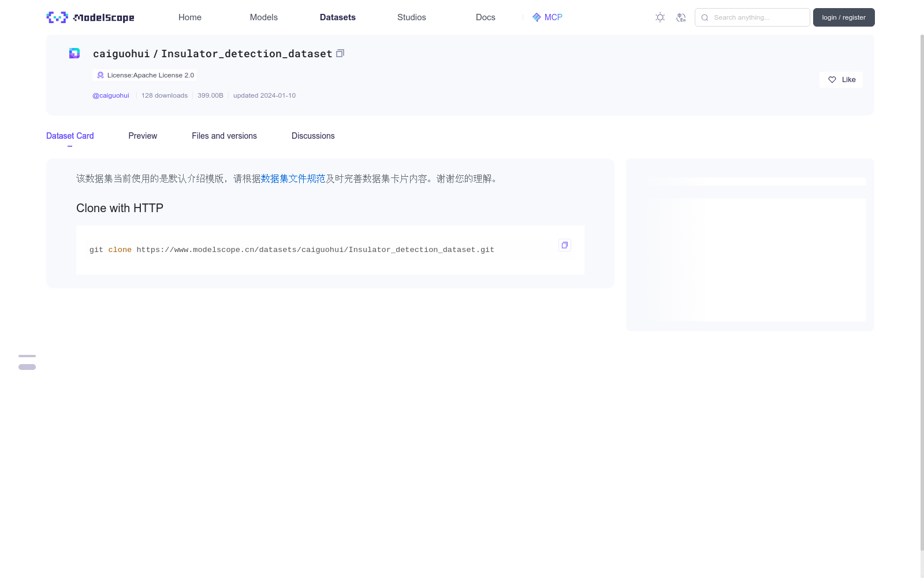924x578 pixels.
Task: Click the Insulator_detection_dataset title text
Action: click(x=247, y=54)
